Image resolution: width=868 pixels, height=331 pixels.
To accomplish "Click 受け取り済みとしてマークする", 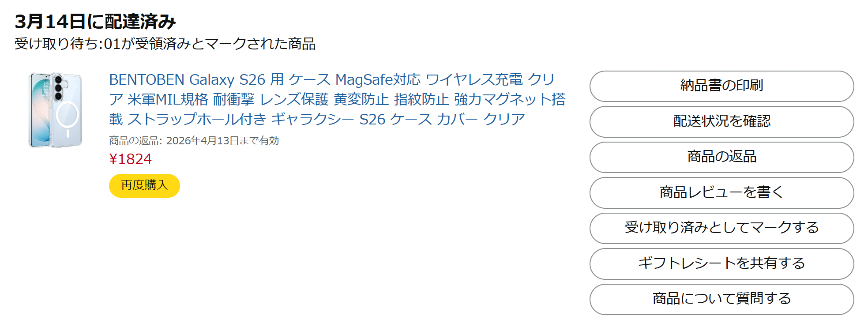I will pyautogui.click(x=721, y=228).
